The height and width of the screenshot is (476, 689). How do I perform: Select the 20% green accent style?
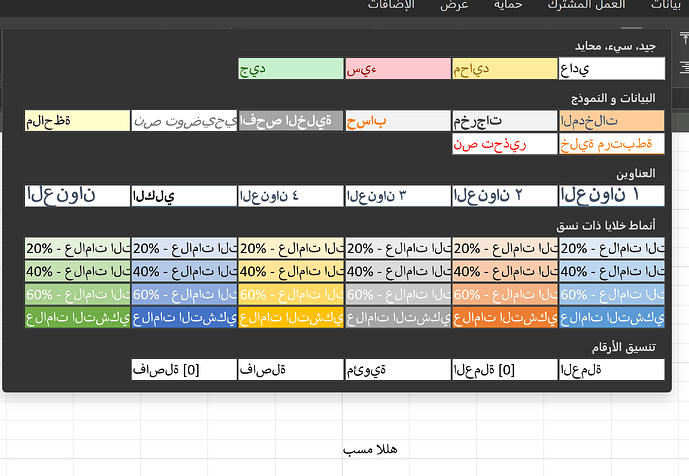pyautogui.click(x=77, y=248)
